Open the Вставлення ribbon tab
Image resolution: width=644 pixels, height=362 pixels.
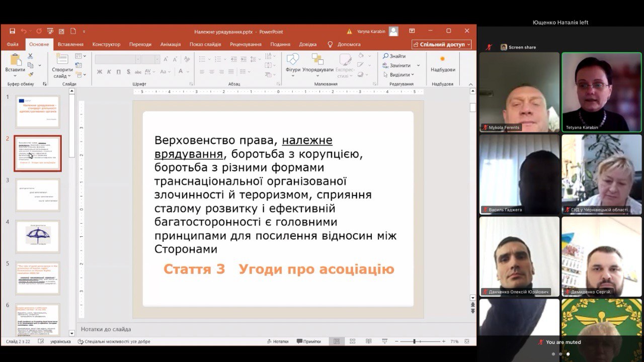(70, 44)
